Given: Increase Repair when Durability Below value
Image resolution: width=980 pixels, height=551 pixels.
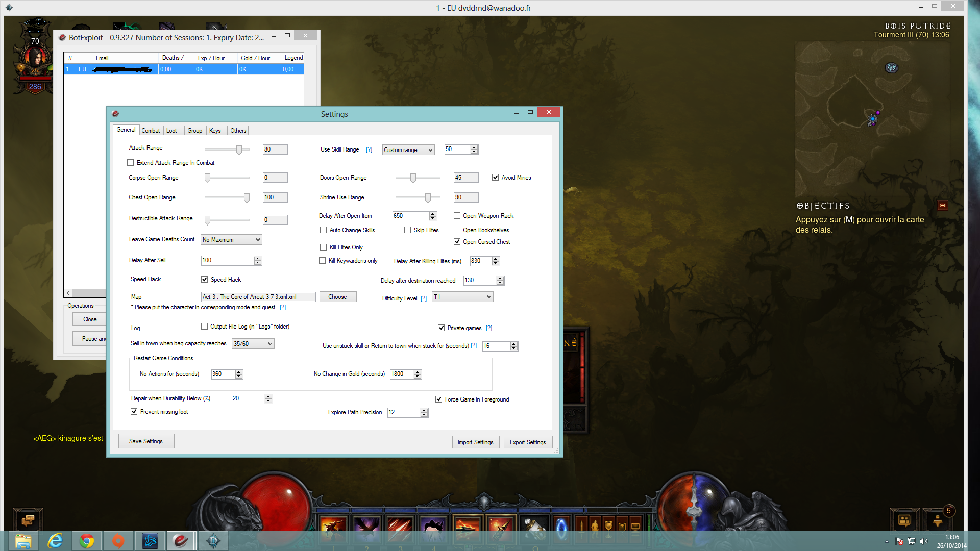Looking at the screenshot, I should click(268, 396).
